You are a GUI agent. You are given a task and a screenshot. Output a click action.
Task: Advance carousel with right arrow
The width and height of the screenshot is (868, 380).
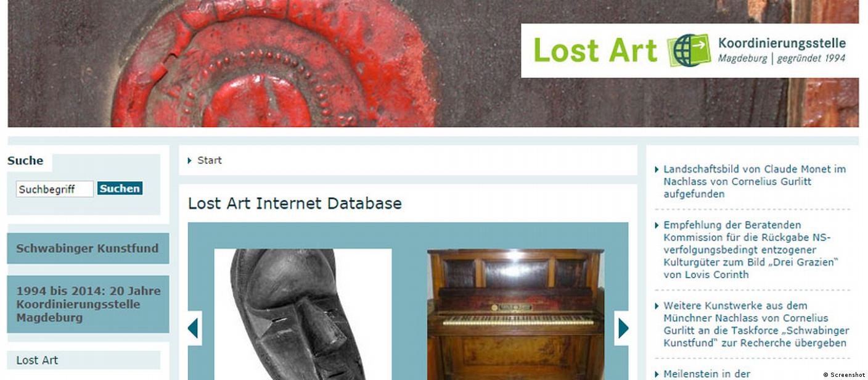(x=622, y=328)
